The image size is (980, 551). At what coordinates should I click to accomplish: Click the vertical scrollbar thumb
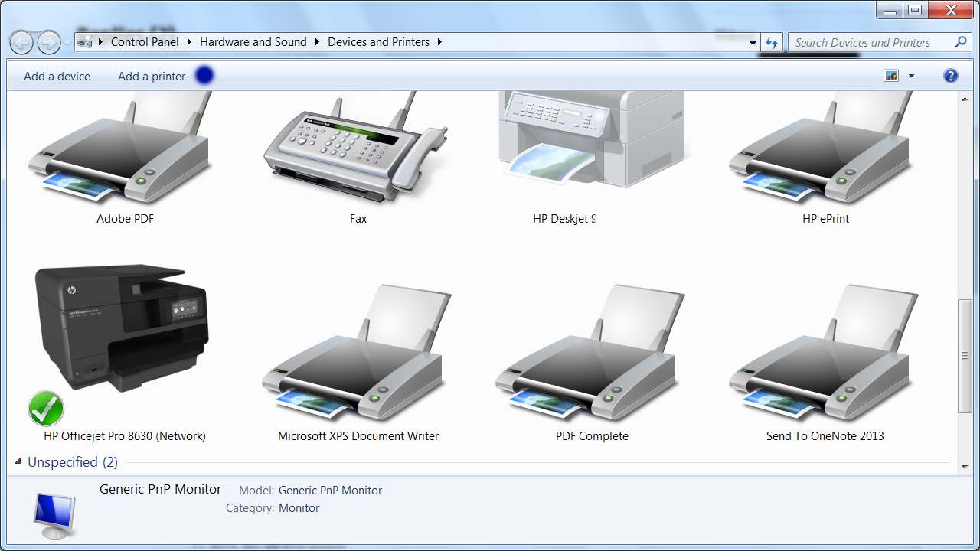click(965, 356)
